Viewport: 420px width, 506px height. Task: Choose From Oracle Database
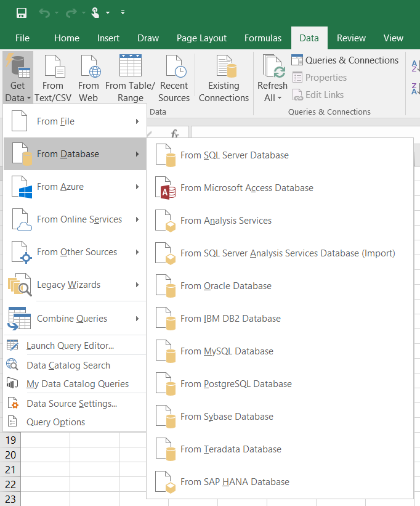280,286
